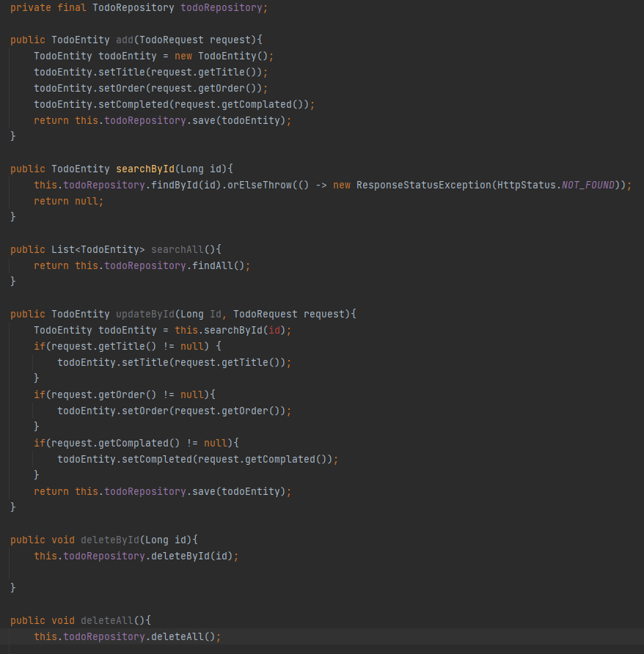
Task: Click 'findById(id)' call
Action: pyautogui.click(x=186, y=185)
